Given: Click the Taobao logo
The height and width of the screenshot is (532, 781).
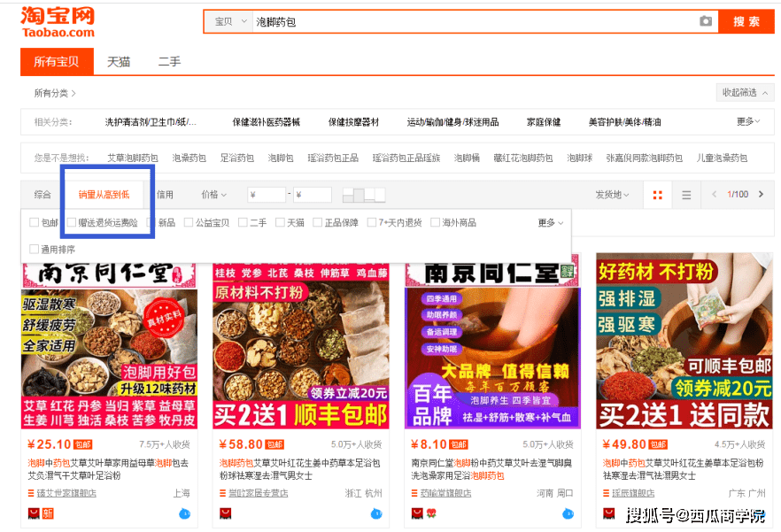Looking at the screenshot, I should click(x=58, y=22).
